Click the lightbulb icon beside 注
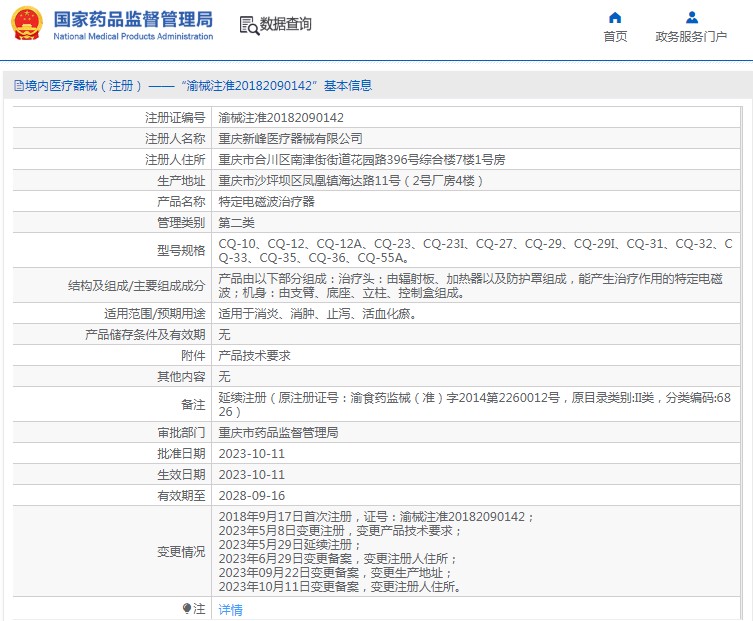Image resolution: width=753 pixels, height=621 pixels. (x=186, y=608)
